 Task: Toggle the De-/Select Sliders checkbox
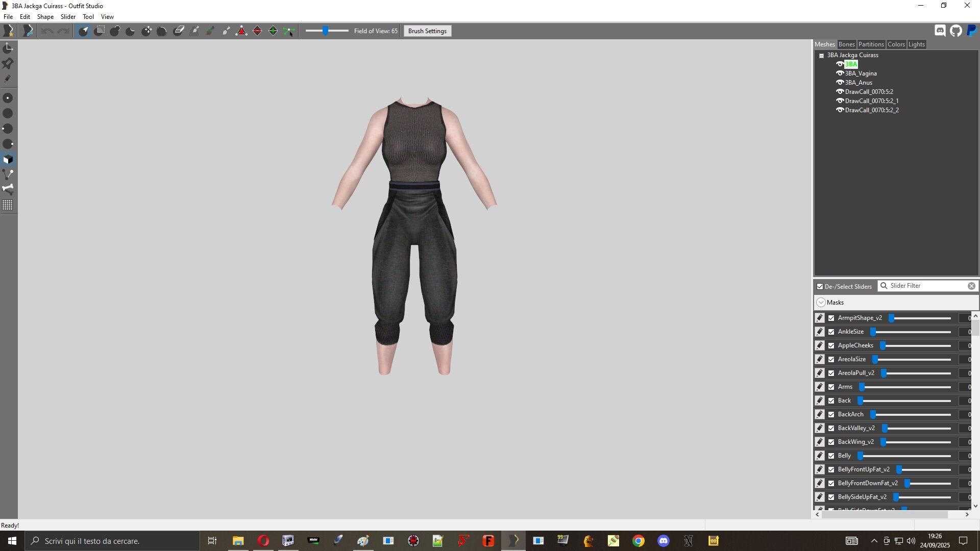click(820, 287)
